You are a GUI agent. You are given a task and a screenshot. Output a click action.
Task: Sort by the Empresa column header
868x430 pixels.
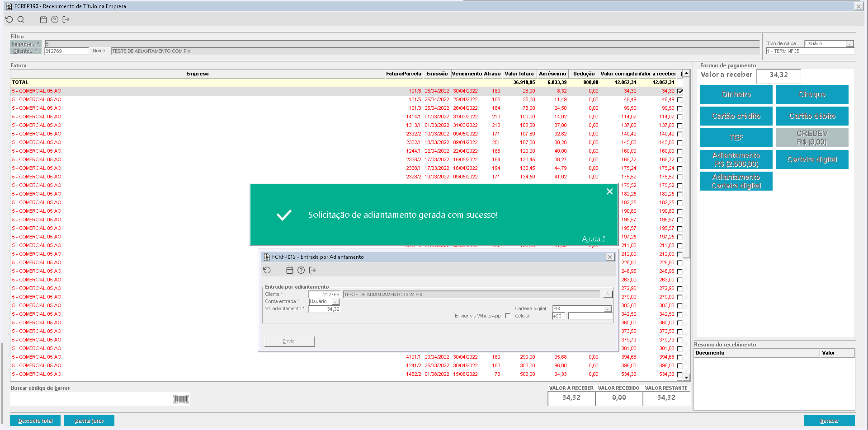pos(198,74)
